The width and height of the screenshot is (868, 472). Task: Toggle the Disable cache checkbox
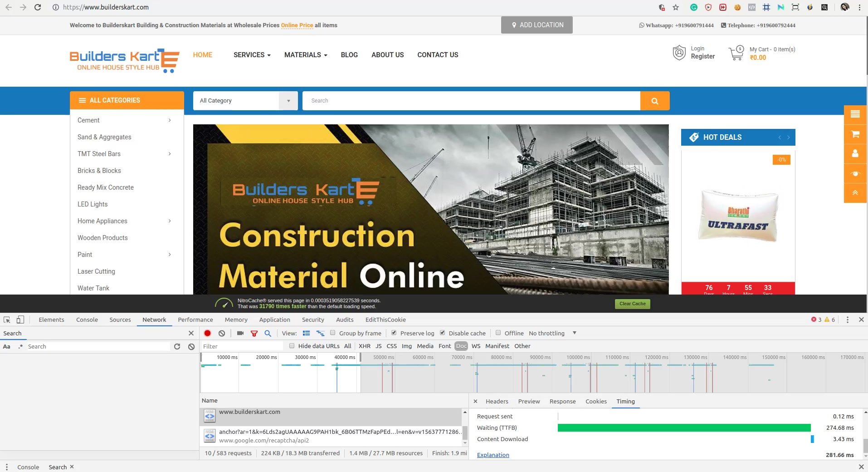pos(443,333)
